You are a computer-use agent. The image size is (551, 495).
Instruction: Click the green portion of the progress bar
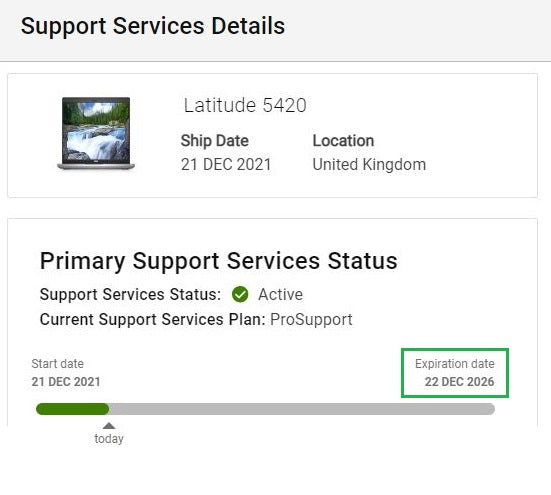72,409
